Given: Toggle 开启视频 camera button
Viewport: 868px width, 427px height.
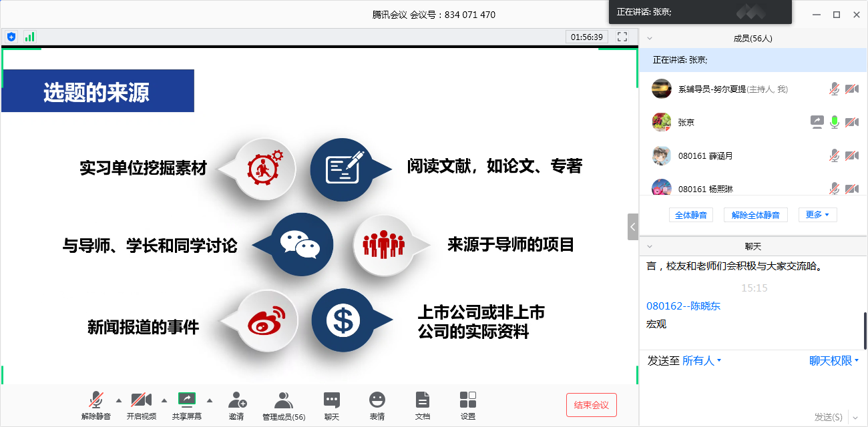Looking at the screenshot, I should click(141, 400).
